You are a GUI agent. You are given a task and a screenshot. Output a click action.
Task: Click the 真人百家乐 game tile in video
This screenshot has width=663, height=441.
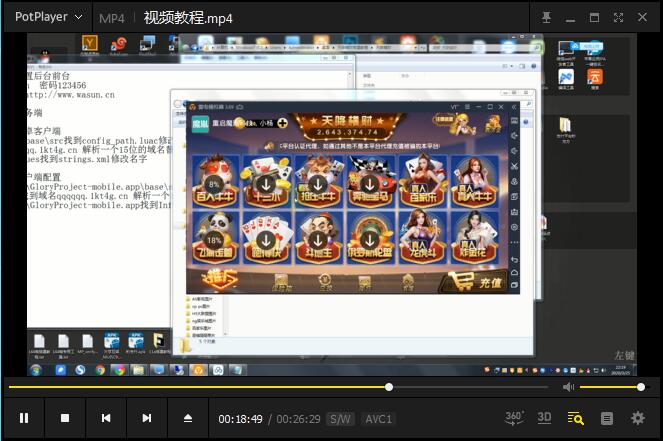click(422, 182)
